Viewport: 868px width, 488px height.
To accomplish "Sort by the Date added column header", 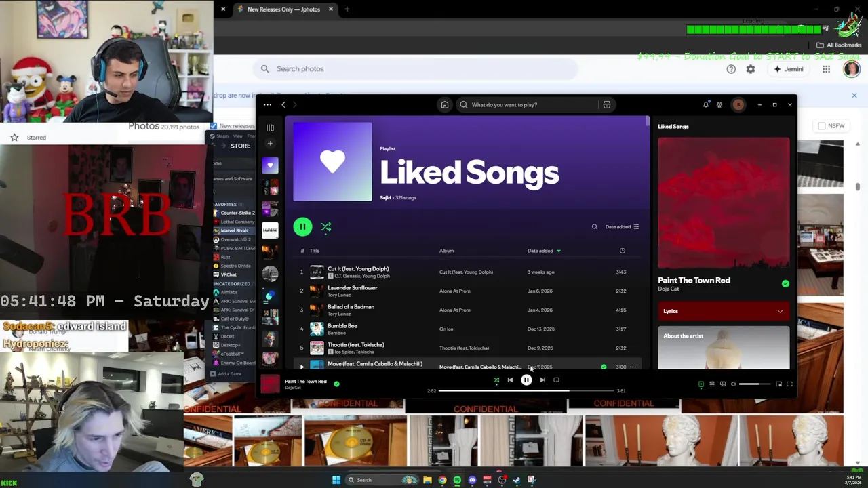I will [544, 251].
